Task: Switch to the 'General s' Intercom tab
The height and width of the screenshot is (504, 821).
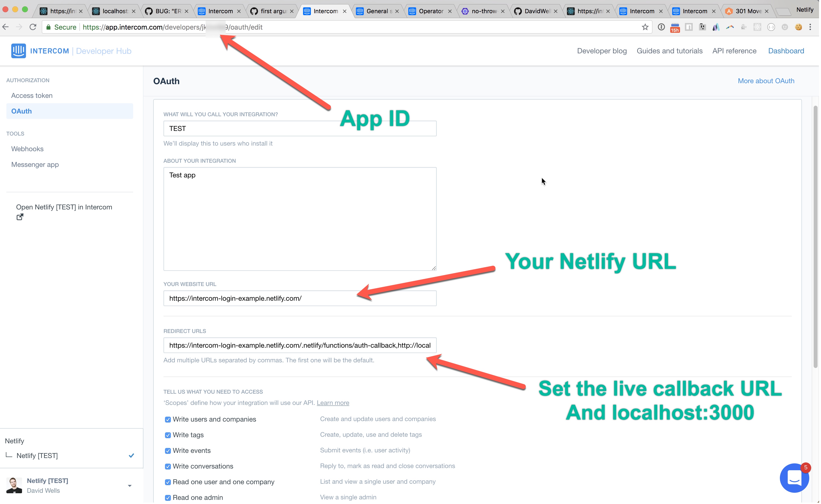Action: [x=378, y=11]
